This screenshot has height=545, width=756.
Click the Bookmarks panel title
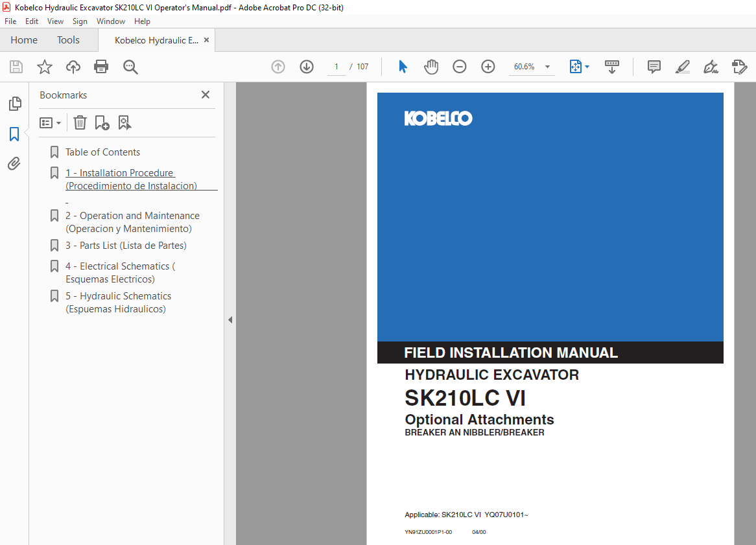[63, 95]
